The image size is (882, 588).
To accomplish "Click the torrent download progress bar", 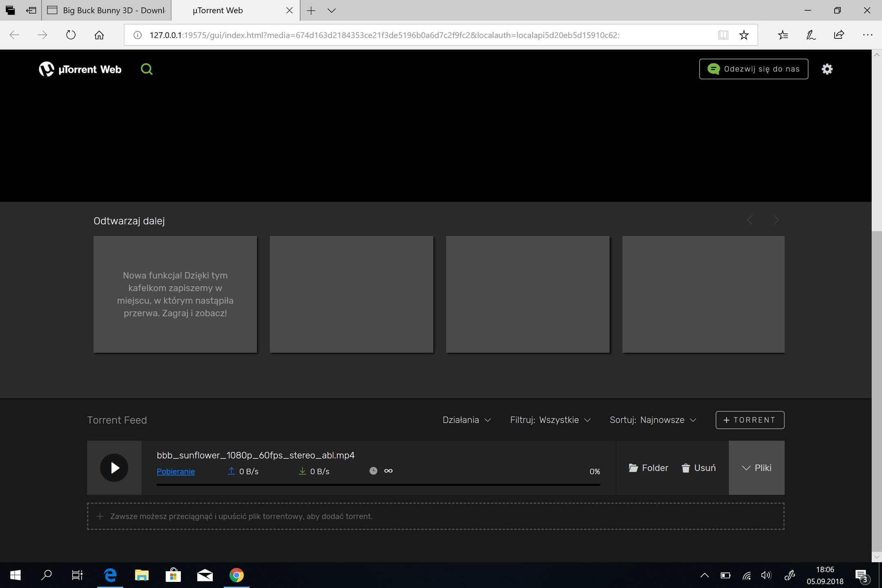I will click(x=378, y=485).
